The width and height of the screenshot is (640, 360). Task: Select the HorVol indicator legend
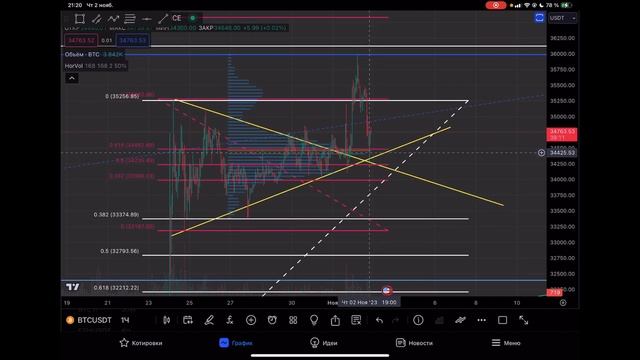click(96, 66)
